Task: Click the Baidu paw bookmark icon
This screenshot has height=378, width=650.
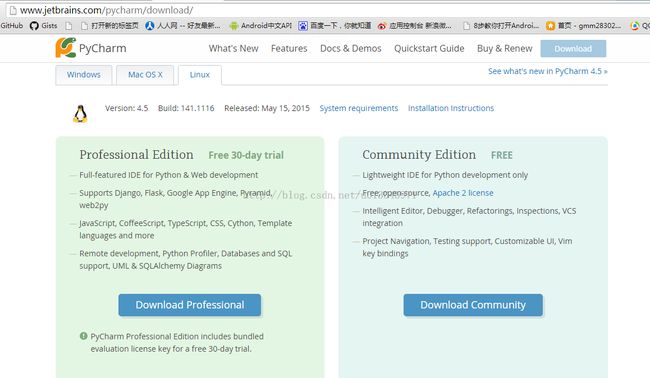Action: click(x=303, y=26)
